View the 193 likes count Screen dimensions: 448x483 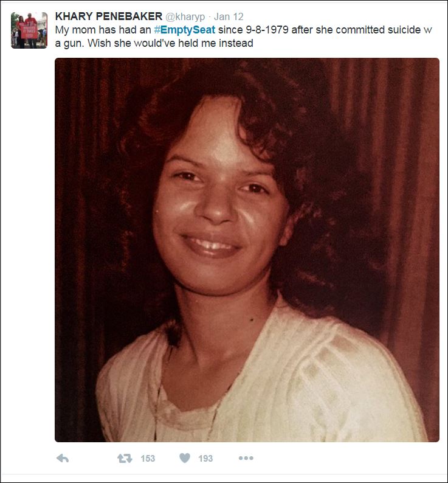click(205, 458)
